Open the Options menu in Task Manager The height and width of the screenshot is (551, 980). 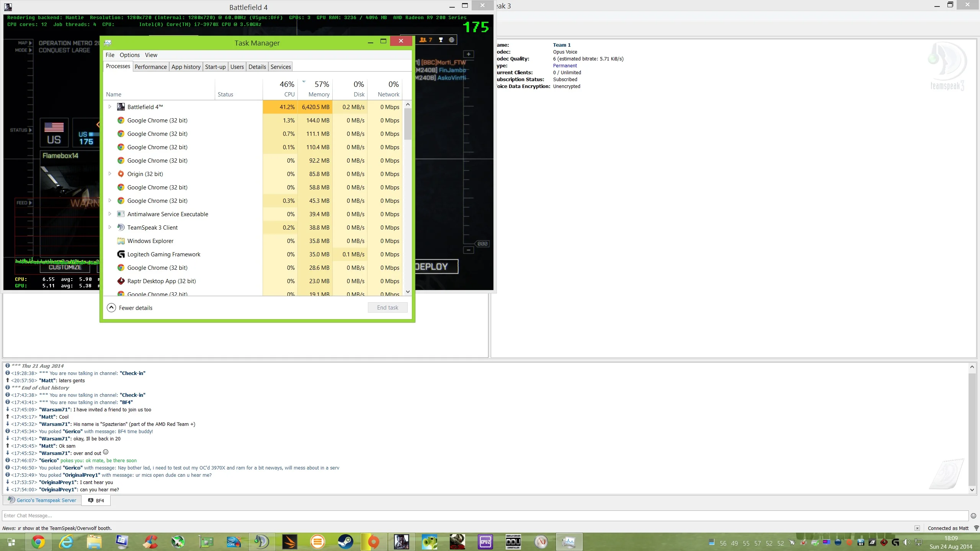(129, 55)
